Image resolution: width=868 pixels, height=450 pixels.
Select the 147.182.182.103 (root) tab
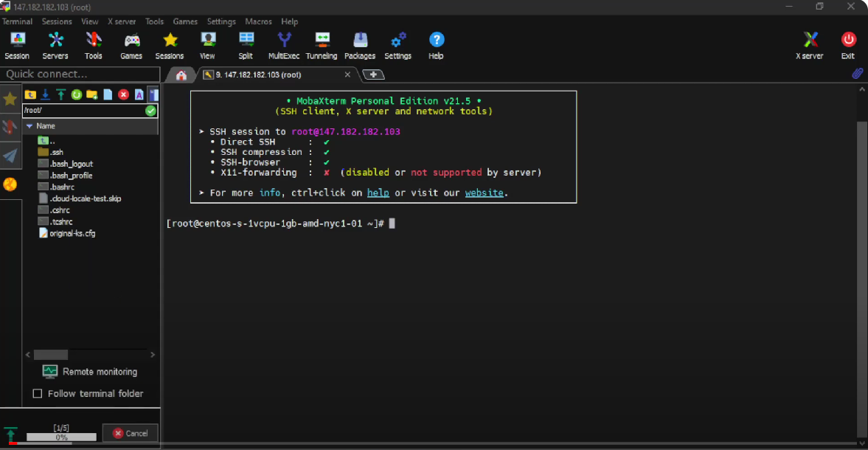(x=258, y=75)
